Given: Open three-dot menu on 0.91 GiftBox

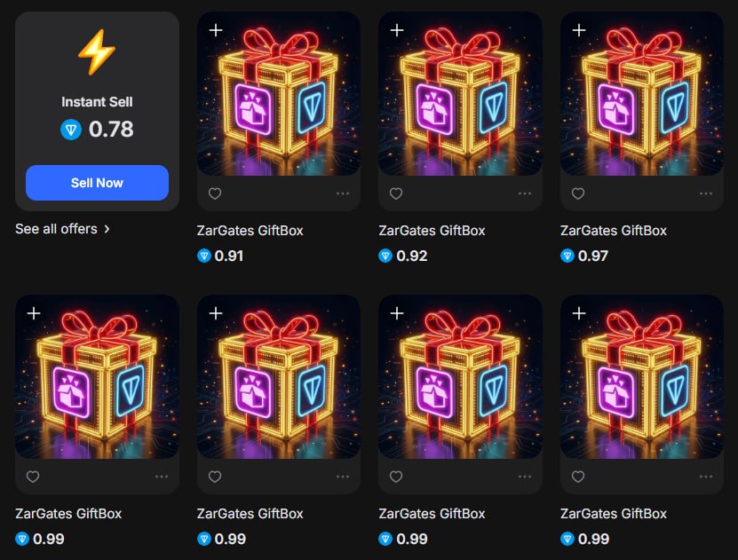Looking at the screenshot, I should click(x=343, y=193).
